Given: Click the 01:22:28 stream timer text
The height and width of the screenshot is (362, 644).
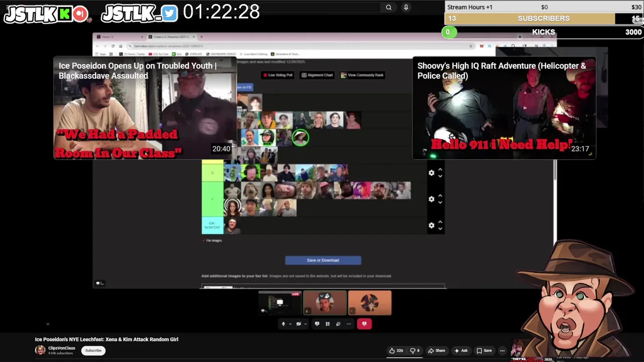Looking at the screenshot, I should point(221,12).
